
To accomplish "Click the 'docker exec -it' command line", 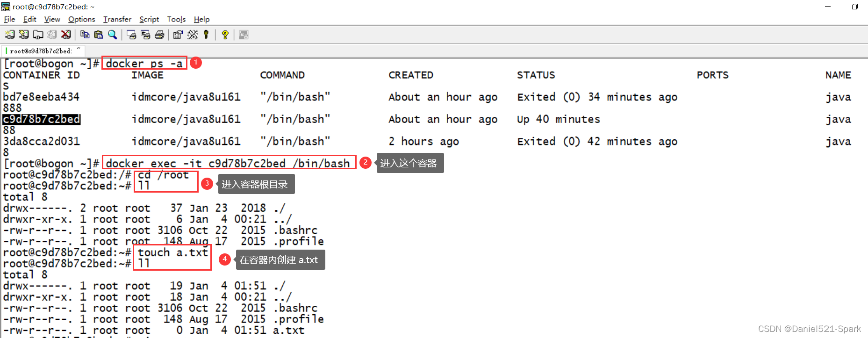I will pos(228,163).
